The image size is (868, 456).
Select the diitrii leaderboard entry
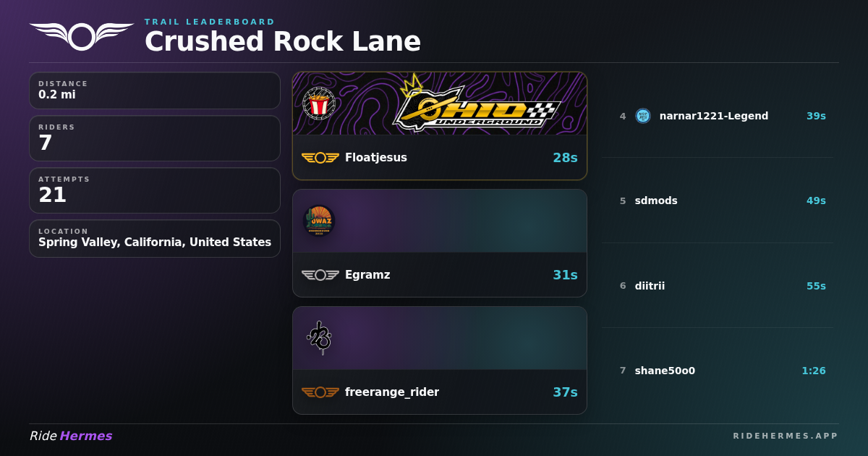pyautogui.click(x=718, y=286)
